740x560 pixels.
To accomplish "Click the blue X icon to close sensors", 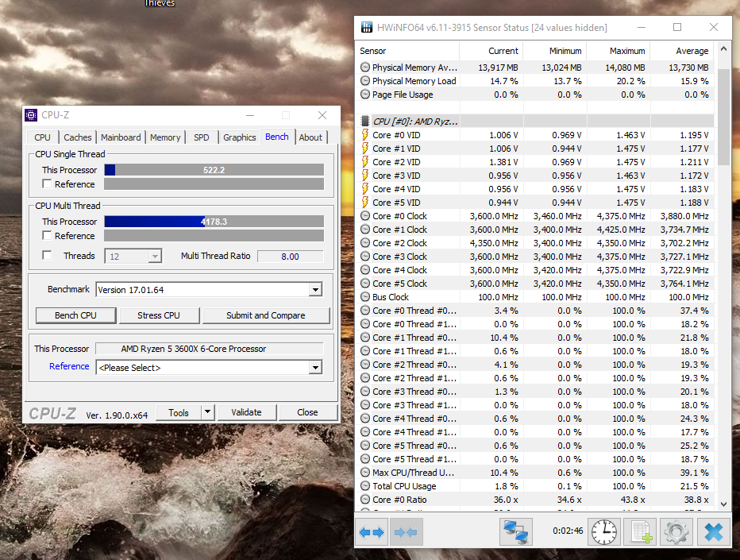I will point(713,532).
